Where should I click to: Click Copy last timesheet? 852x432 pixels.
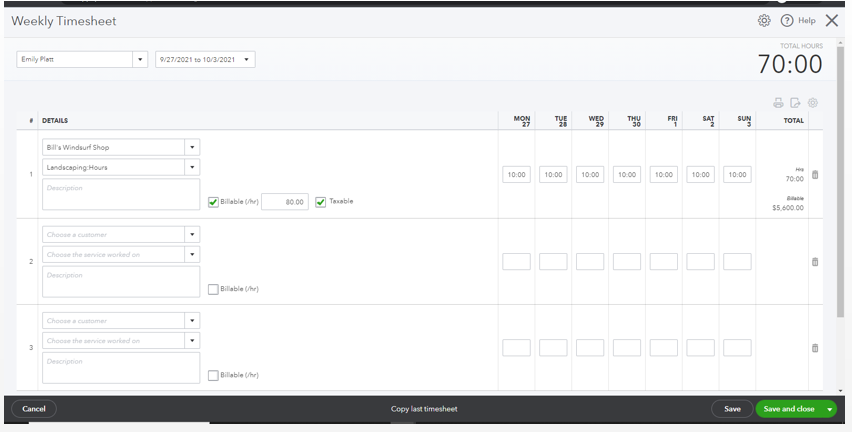pos(424,409)
